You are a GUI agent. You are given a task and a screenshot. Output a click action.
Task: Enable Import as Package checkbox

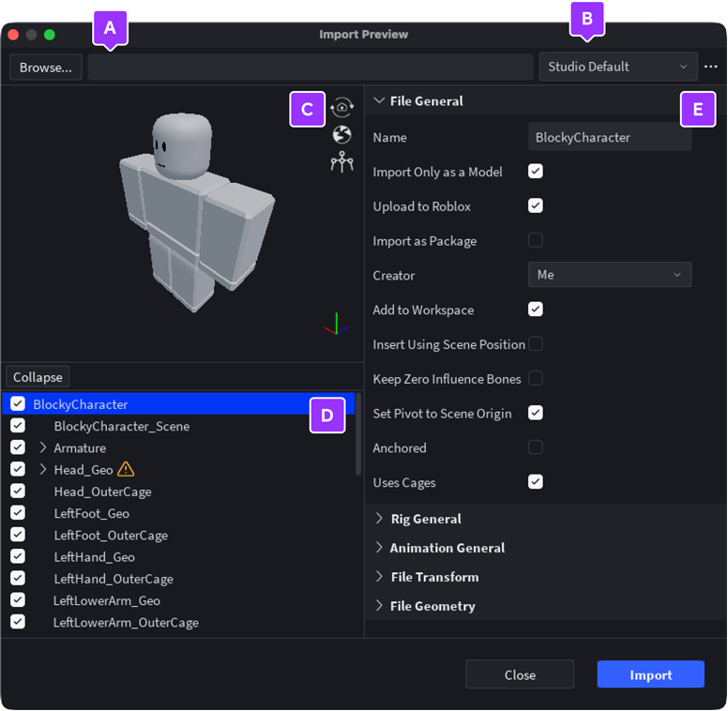point(536,240)
